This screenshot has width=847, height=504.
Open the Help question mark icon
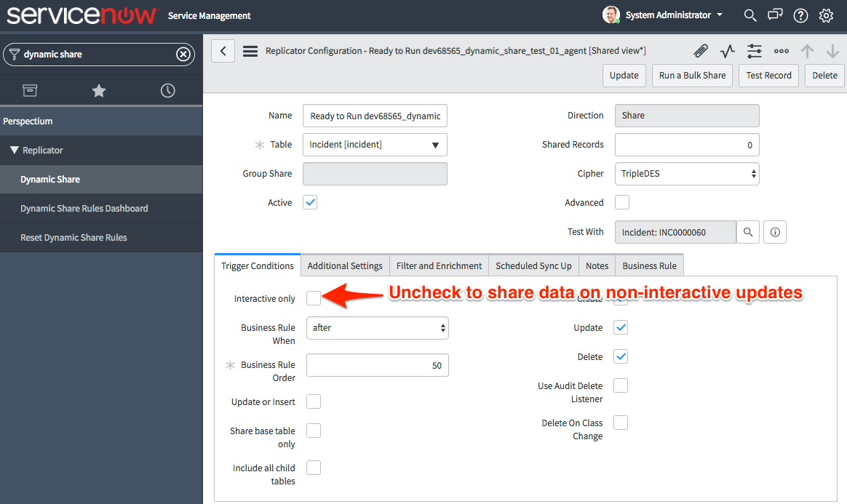[x=800, y=15]
